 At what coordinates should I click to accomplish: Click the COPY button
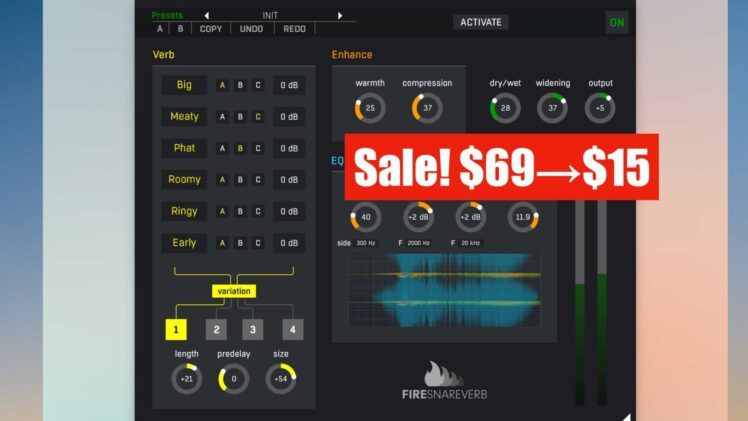211,29
